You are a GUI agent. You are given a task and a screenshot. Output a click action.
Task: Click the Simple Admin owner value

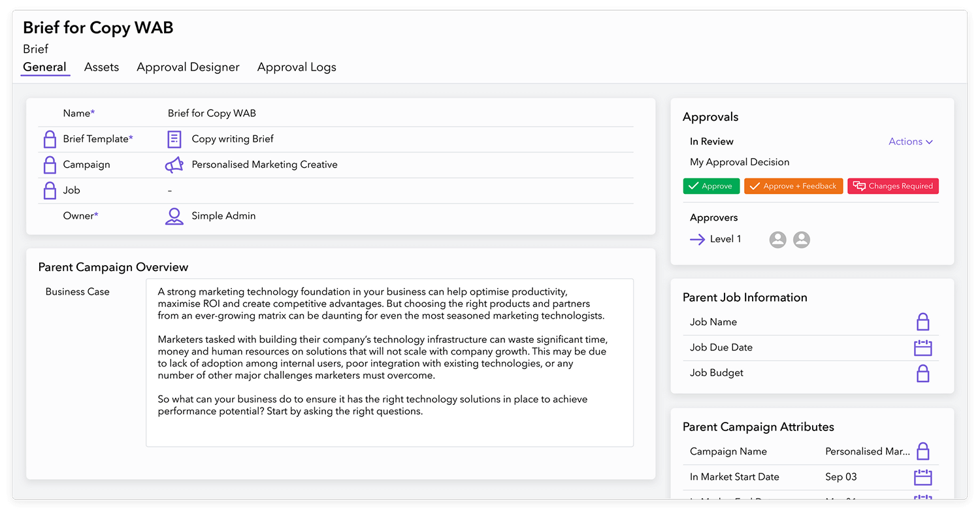[x=223, y=216]
